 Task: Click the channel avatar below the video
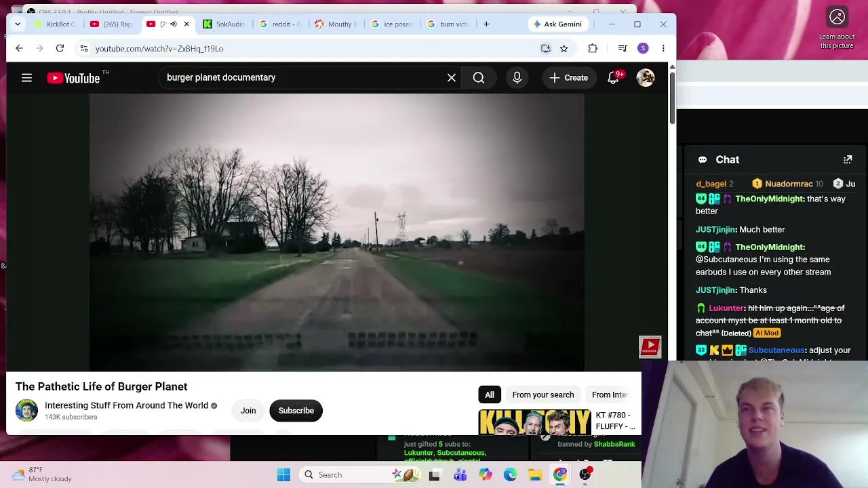pos(26,411)
